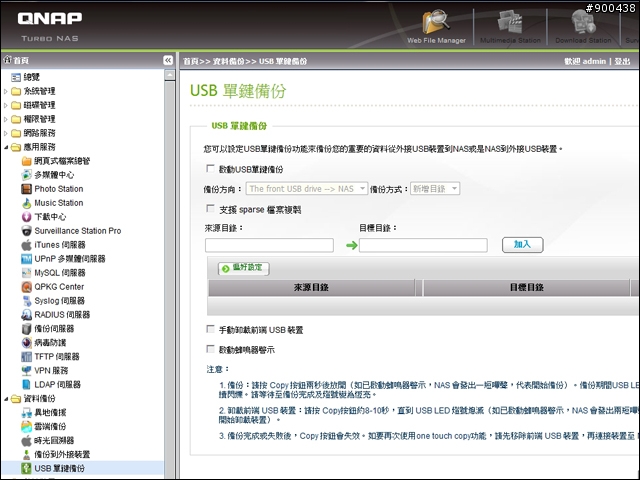Image resolution: width=640 pixels, height=480 pixels.
Task: Click the TFTP 伺服器 icon
Action: (27, 357)
